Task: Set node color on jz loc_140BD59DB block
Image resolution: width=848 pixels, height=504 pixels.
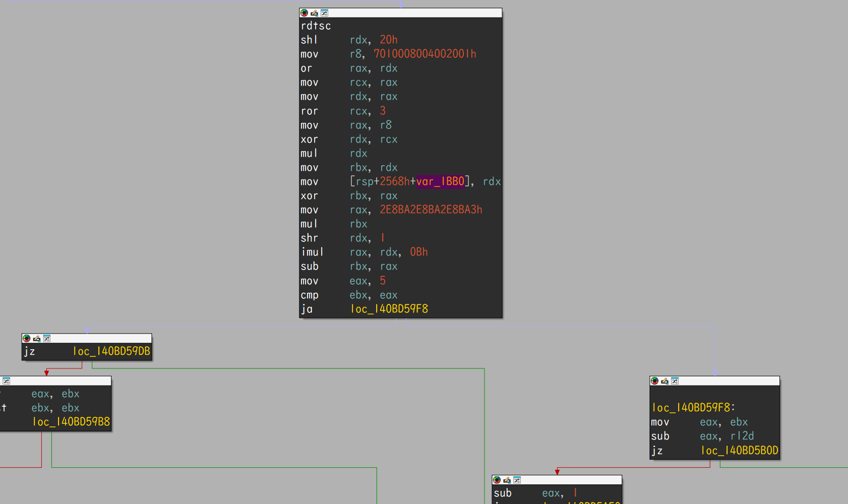Action: point(27,339)
